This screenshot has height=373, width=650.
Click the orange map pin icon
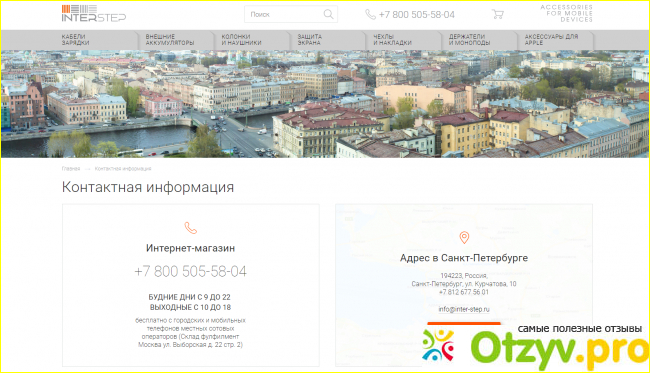click(x=464, y=237)
